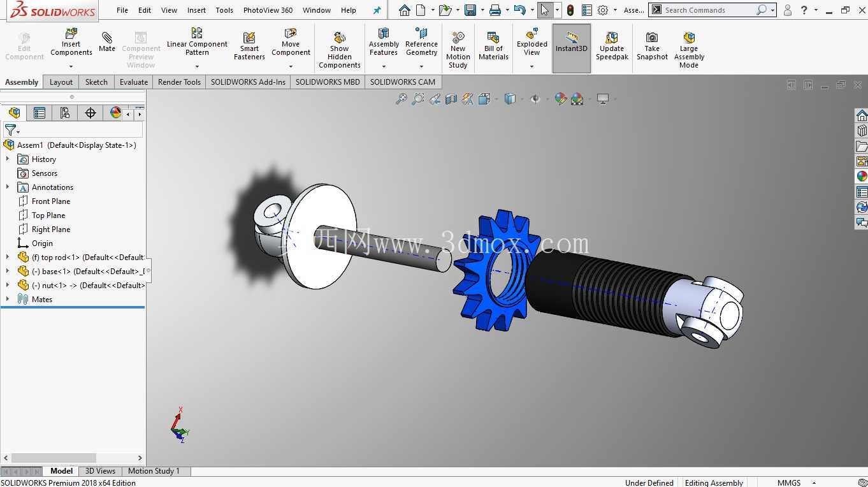The height and width of the screenshot is (487, 868).
Task: Click the Section View icon
Action: (451, 99)
